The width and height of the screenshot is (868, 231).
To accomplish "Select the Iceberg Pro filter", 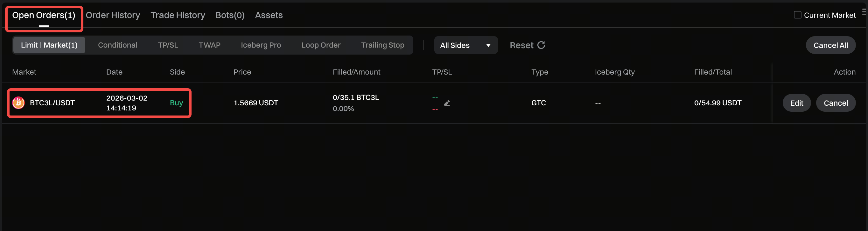I will pyautogui.click(x=261, y=45).
